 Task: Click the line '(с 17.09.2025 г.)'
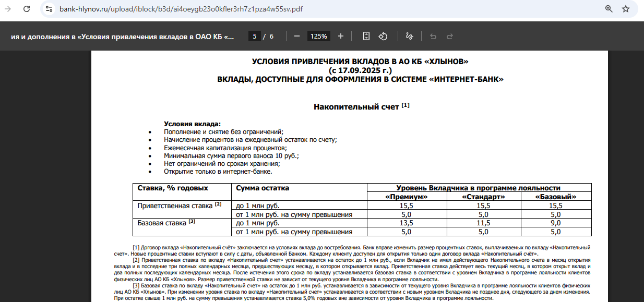pos(360,70)
